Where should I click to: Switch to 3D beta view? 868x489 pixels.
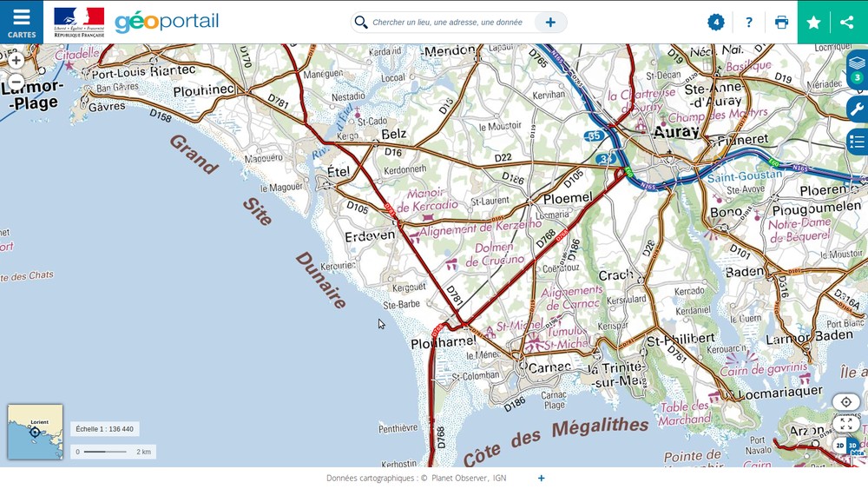coord(853,446)
